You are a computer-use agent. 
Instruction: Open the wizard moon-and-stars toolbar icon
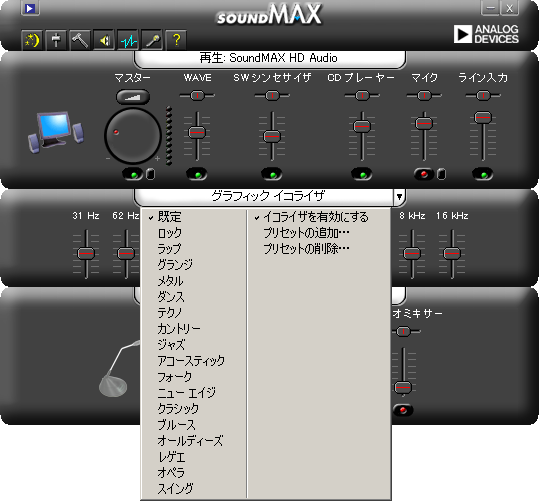pos(32,40)
